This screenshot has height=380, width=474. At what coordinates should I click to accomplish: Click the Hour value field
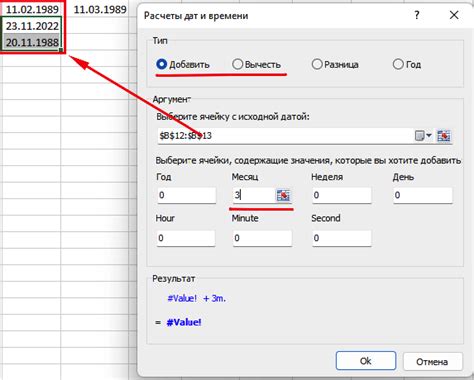coord(186,238)
